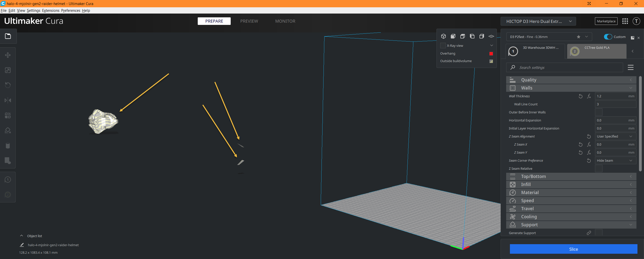Pop out the print settings panel
Viewport: 644px width, 259px height.
point(632,38)
